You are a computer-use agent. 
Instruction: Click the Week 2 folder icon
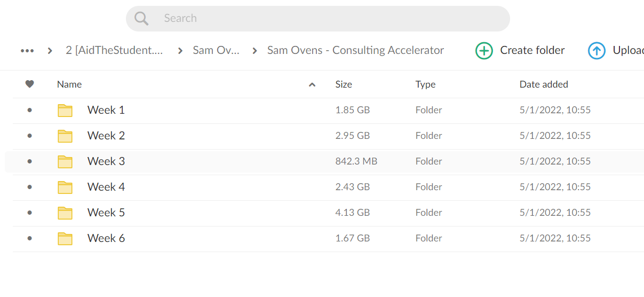(x=65, y=136)
